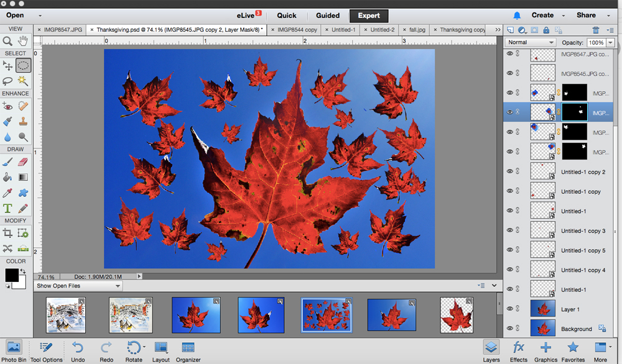Expand the Show Open Files dropdown

pyautogui.click(x=78, y=286)
